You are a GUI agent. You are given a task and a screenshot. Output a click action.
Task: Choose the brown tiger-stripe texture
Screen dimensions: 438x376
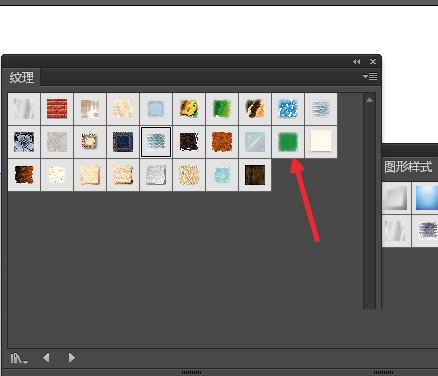pyautogui.click(x=255, y=109)
